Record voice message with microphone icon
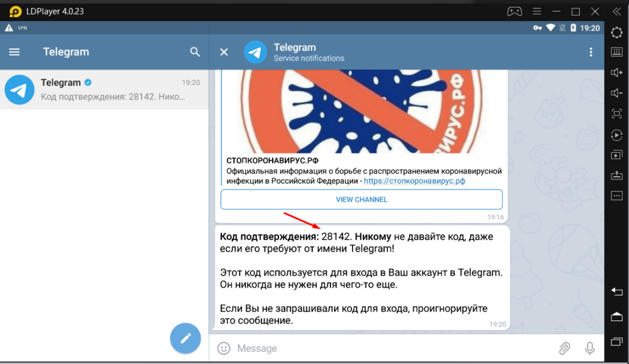Image resolution: width=629 pixels, height=364 pixels. (x=590, y=348)
